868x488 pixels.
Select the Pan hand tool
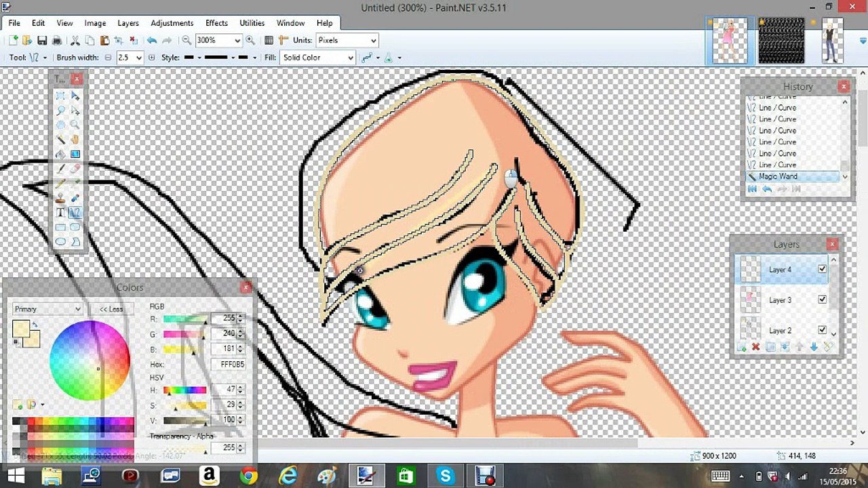tap(75, 140)
